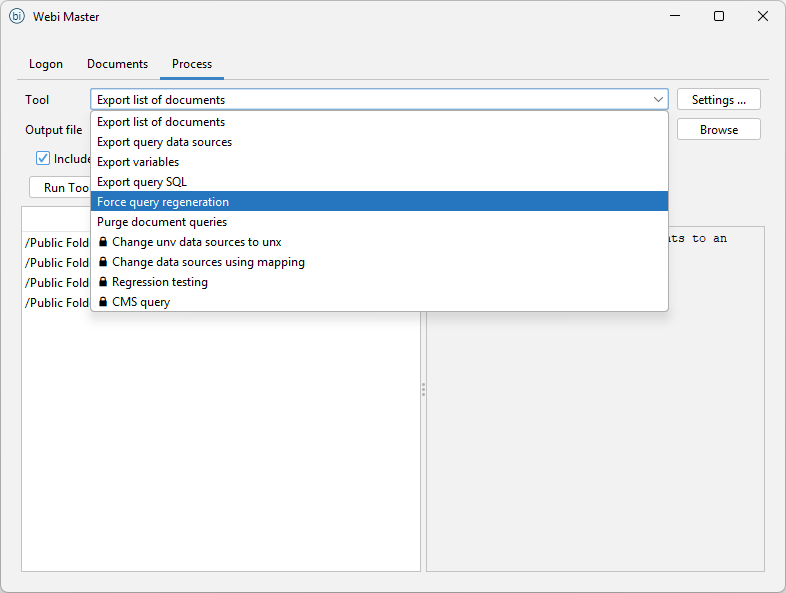Choose Export list of documents from list
Screen dimensions: 786x593
click(x=379, y=122)
